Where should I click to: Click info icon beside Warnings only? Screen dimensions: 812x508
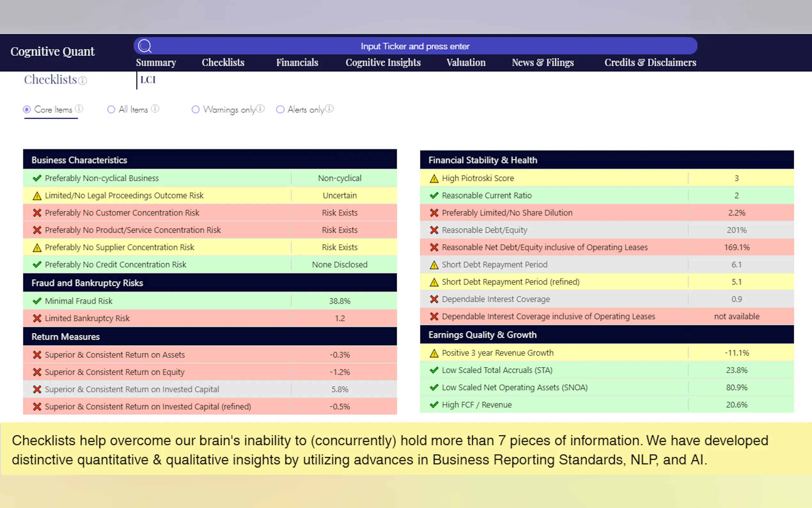pos(261,108)
